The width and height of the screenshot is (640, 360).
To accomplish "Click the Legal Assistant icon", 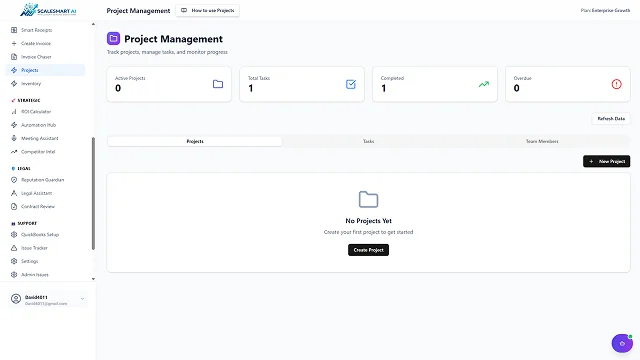I will pos(14,193).
